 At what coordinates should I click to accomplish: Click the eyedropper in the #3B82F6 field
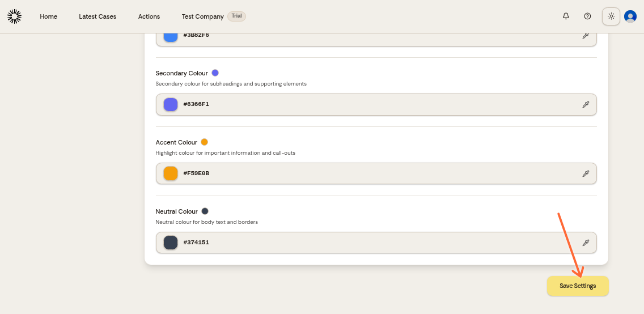[586, 36]
